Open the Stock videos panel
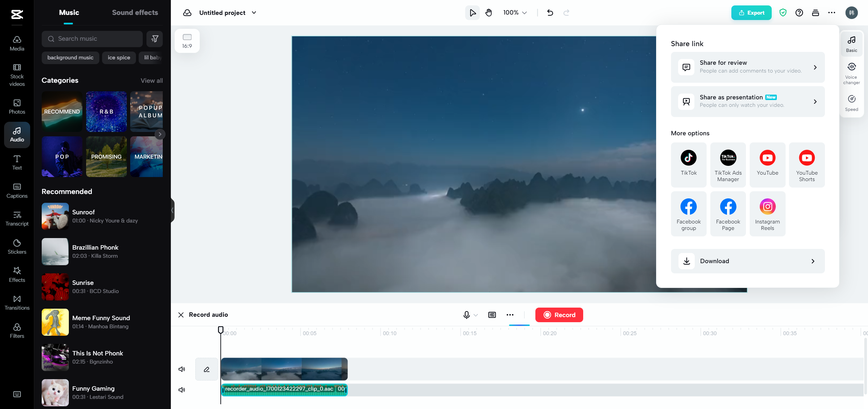 pyautogui.click(x=17, y=75)
